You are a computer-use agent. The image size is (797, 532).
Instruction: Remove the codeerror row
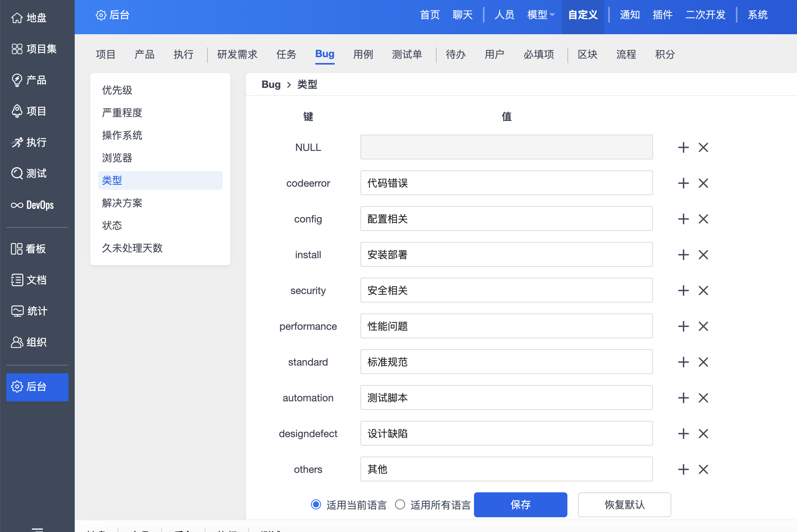703,183
